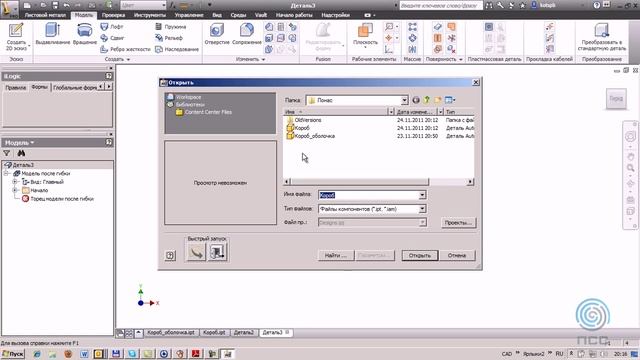Click the Projects (Проекты...) button
Viewport: 640px width, 360px height.
[458, 223]
